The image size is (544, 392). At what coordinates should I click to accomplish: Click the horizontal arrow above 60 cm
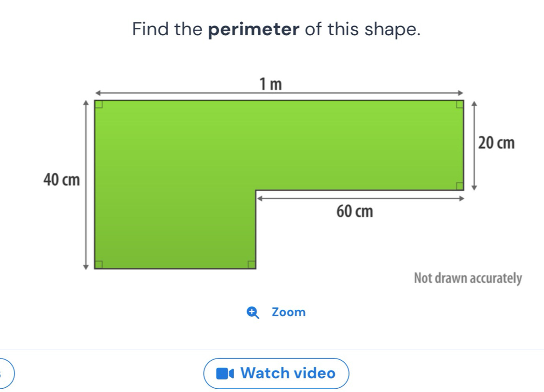pyautogui.click(x=360, y=198)
